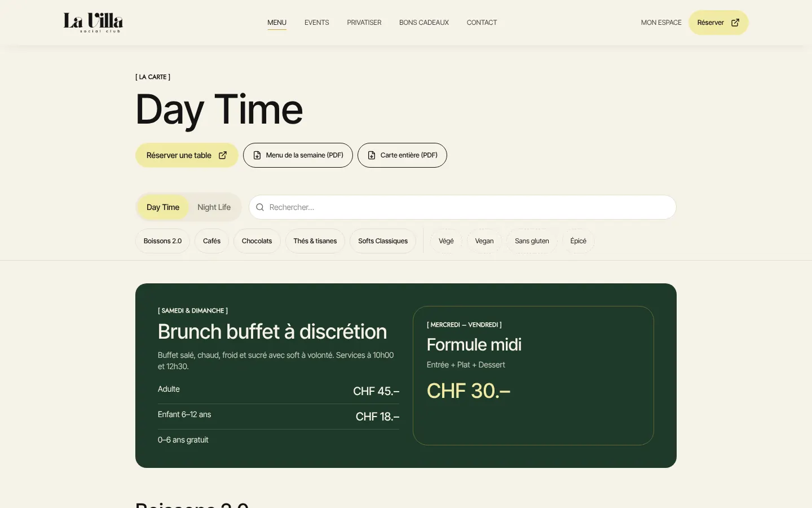The width and height of the screenshot is (812, 508).
Task: Click the external-link icon in Réserver une table
Action: tap(223, 155)
